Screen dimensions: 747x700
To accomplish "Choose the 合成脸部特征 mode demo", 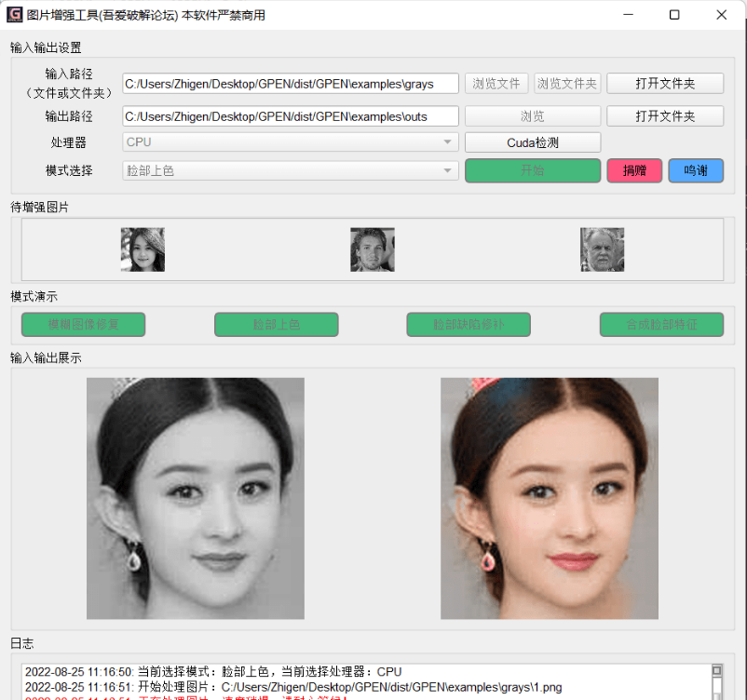I will tap(661, 325).
